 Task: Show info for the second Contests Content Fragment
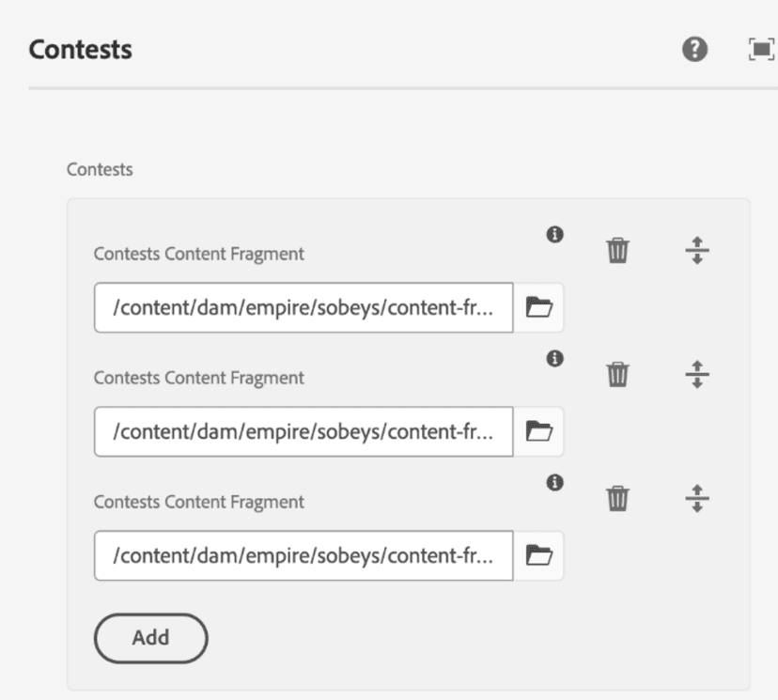555,358
